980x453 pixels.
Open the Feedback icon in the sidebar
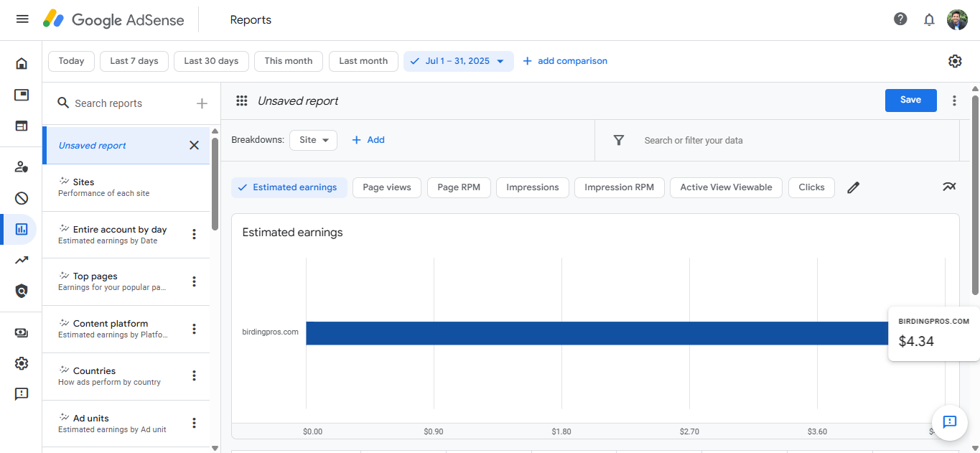tap(22, 394)
